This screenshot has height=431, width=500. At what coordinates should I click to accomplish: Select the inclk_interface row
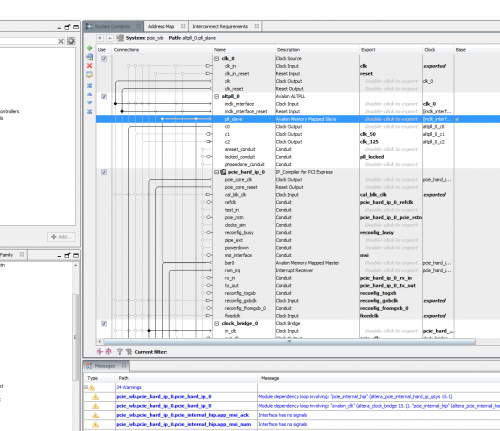pyautogui.click(x=298, y=104)
